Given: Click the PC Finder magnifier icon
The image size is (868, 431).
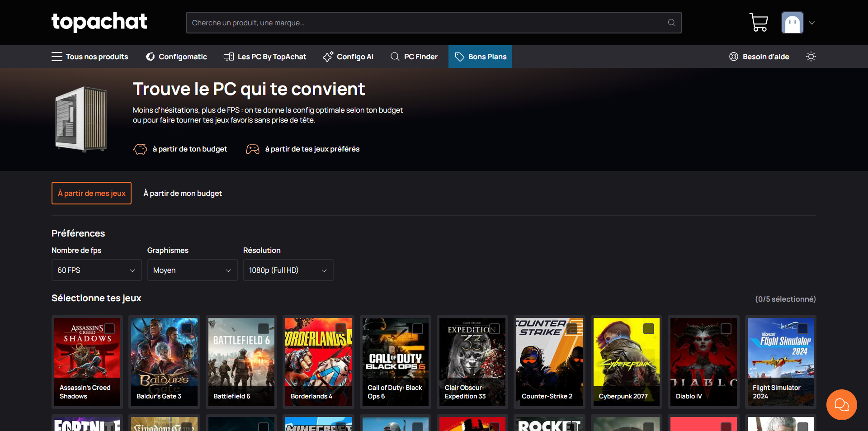Looking at the screenshot, I should pyautogui.click(x=395, y=57).
